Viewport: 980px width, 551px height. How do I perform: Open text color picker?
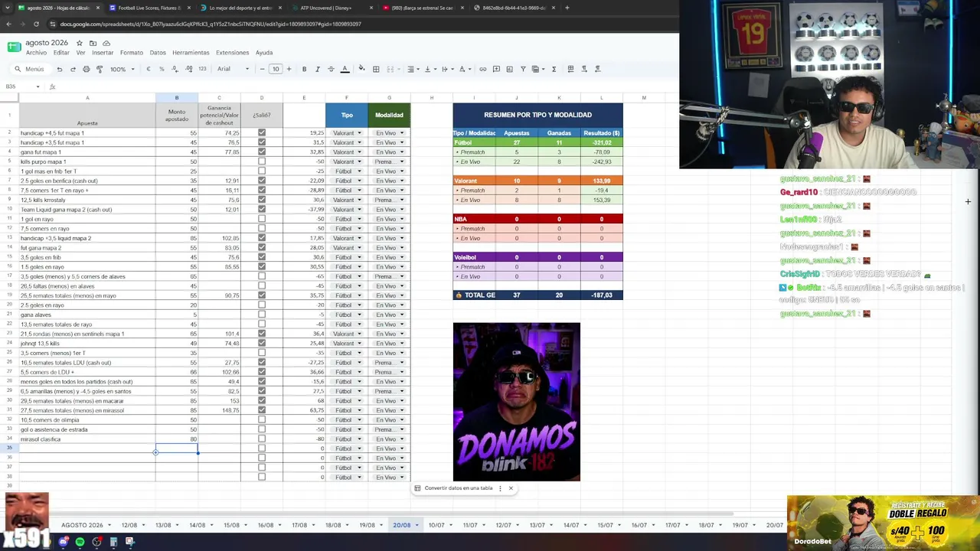point(345,69)
